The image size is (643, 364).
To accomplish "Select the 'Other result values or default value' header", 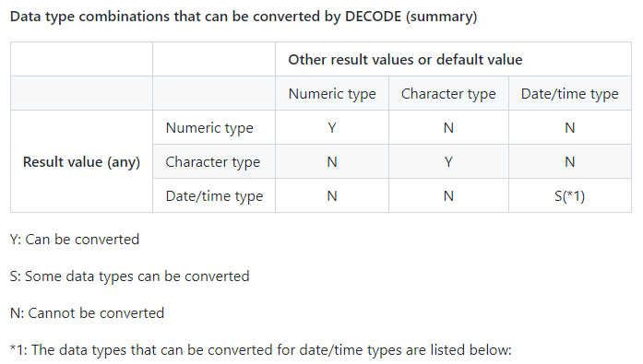I will point(405,60).
